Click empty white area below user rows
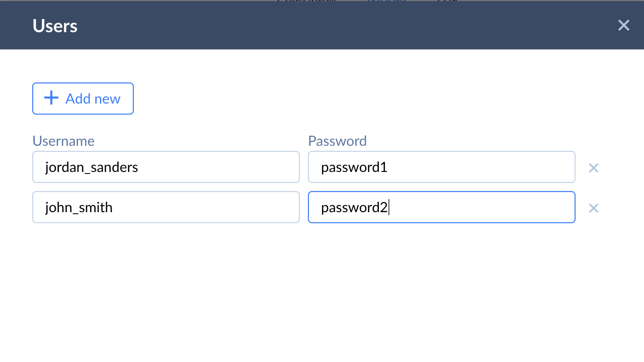644x362 pixels. click(x=322, y=292)
